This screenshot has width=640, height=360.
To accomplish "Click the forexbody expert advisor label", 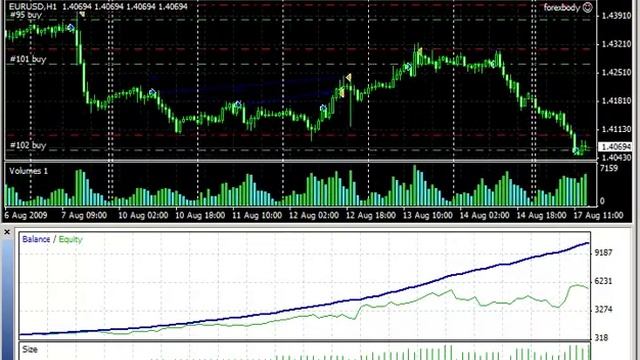I will pyautogui.click(x=562, y=7).
